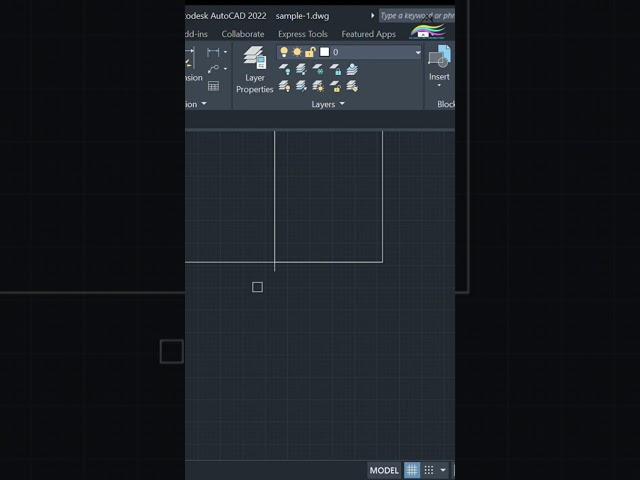Screen dimensions: 640x480
Task: Click the MODEL space button
Action: point(384,470)
